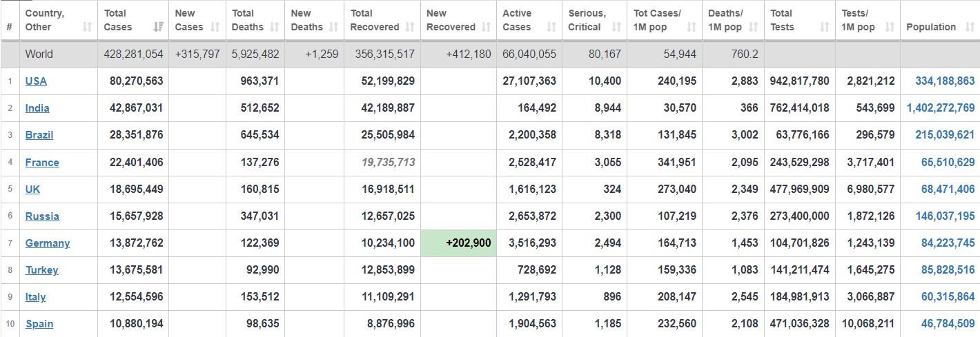This screenshot has width=980, height=337.
Task: Open India population link 1,402,272,769
Action: pos(941,108)
